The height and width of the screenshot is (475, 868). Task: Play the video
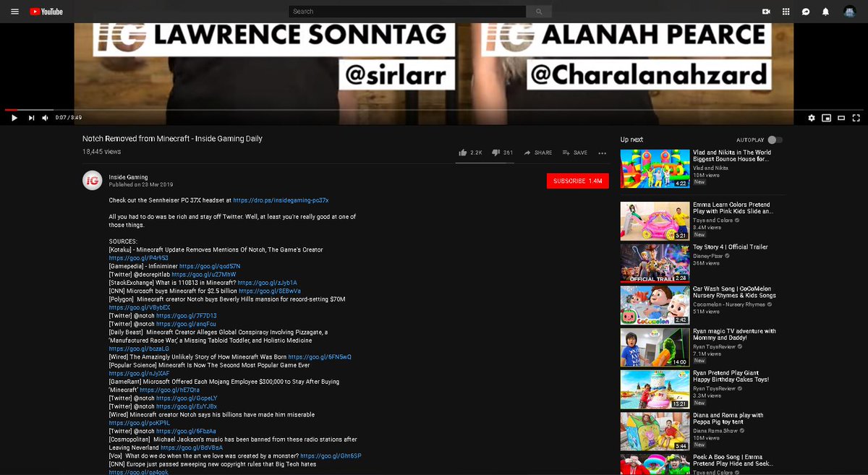pos(14,117)
